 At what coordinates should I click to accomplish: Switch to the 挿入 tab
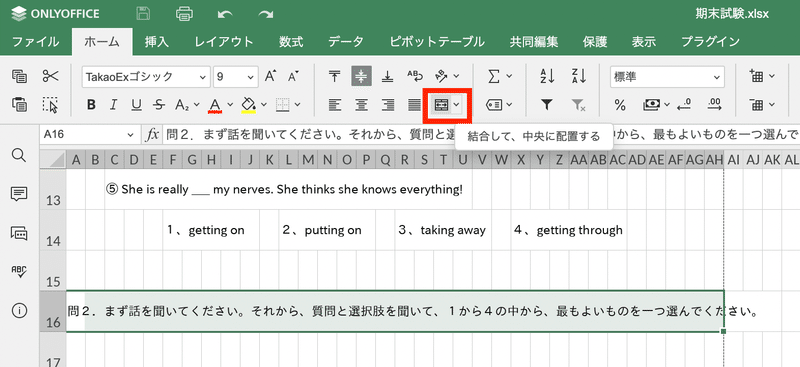157,41
